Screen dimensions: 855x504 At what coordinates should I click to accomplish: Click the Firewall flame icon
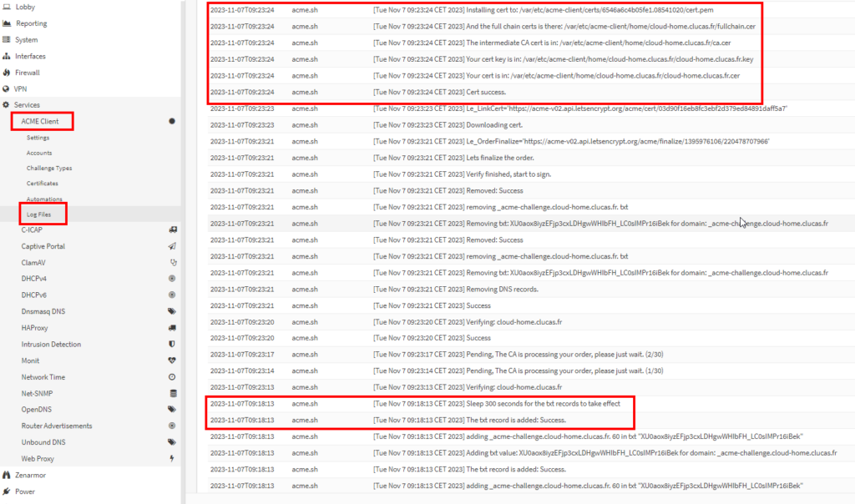click(8, 73)
